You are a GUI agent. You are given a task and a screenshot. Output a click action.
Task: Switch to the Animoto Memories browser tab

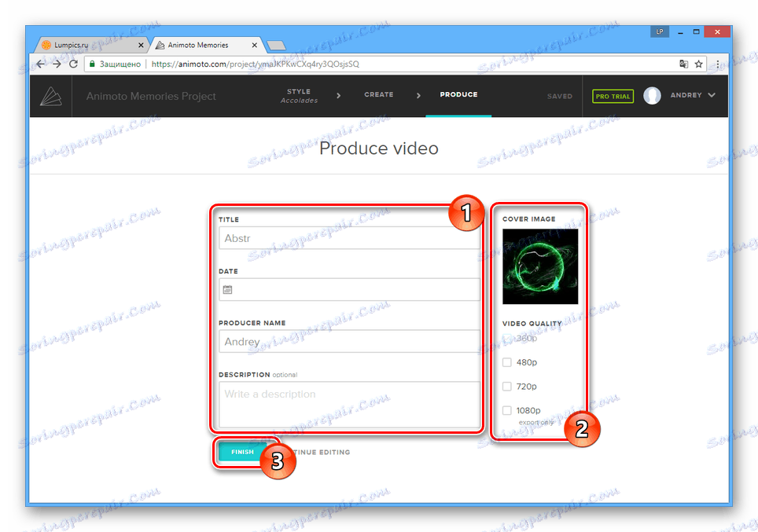(207, 45)
